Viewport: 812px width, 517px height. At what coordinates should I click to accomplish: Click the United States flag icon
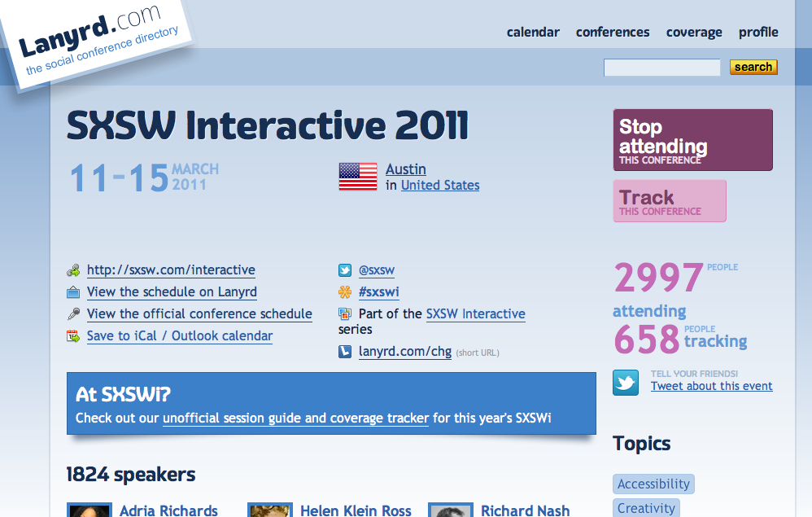coord(358,177)
